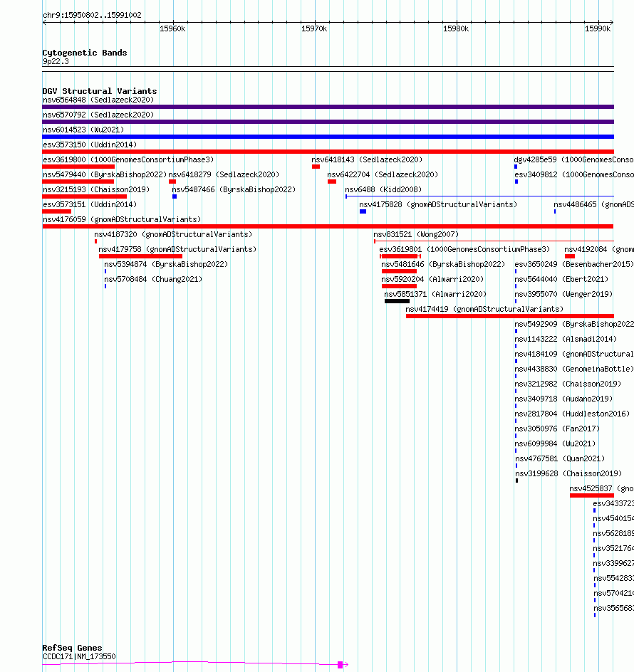This screenshot has height=672, width=634.
Task: Select nsv5394874 (ByrskaBishop2022) label
Action: point(166,264)
